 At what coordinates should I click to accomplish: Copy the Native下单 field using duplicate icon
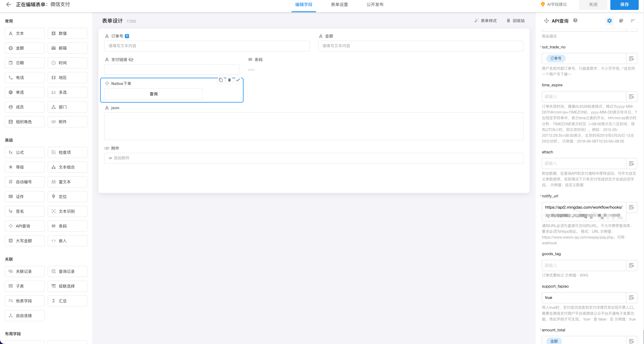(x=221, y=80)
